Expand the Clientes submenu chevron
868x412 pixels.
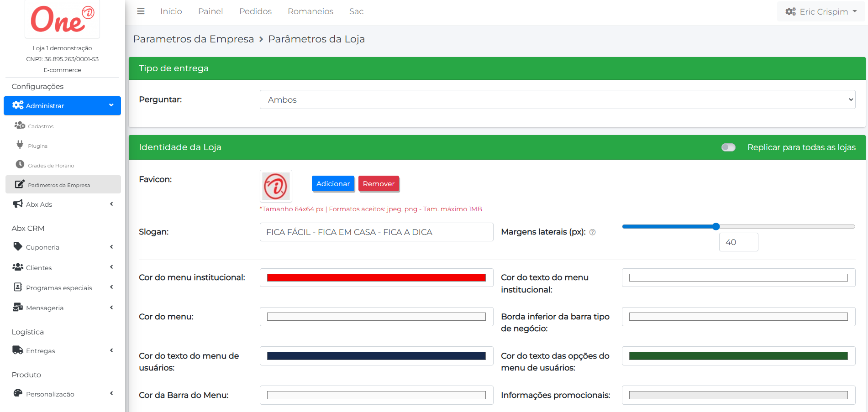111,267
